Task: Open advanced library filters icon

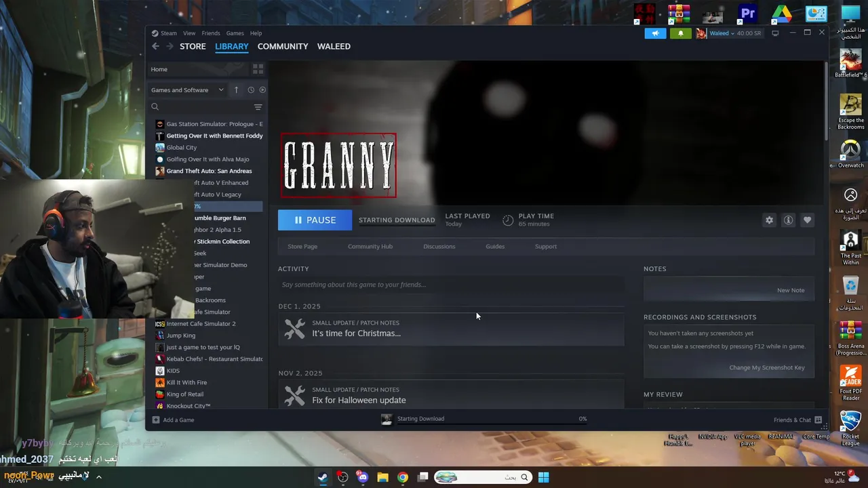Action: tap(258, 107)
